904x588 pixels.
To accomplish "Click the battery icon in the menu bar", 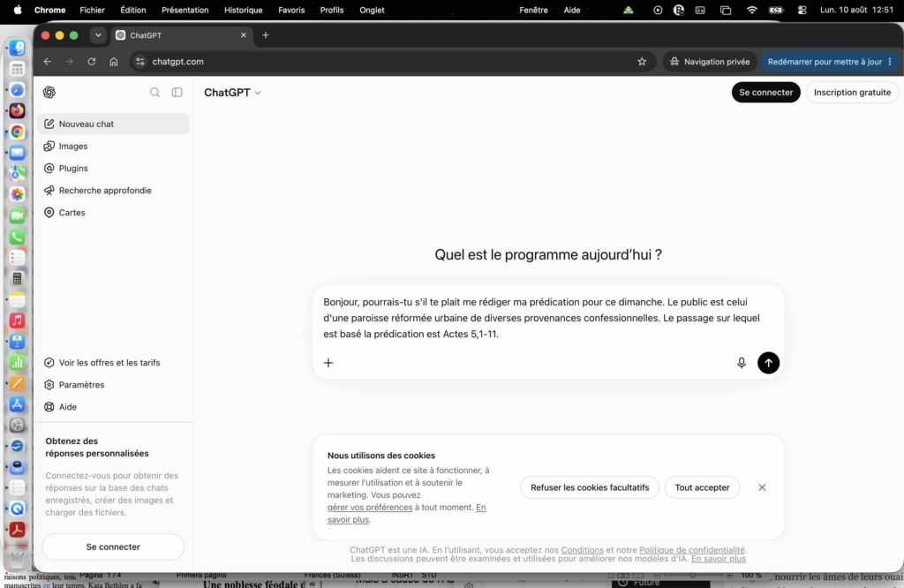I will [x=776, y=10].
